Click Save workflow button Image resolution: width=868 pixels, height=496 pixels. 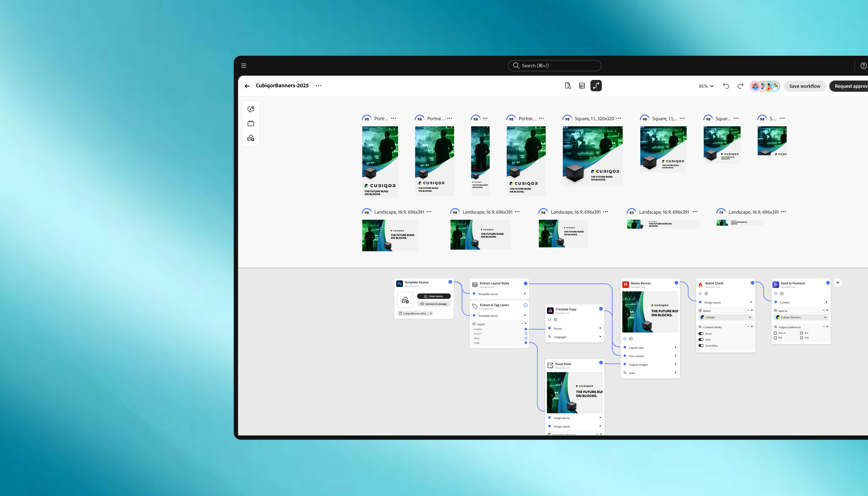pos(805,86)
